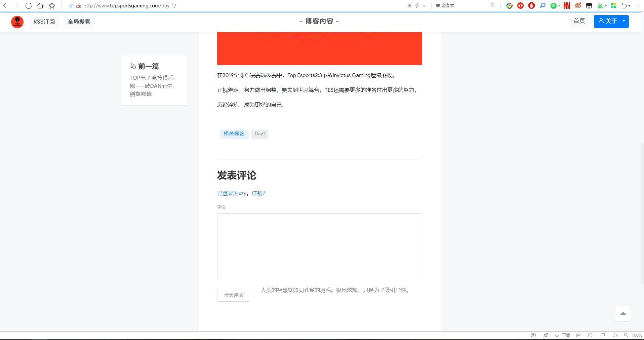Screen dimensions: 644x340
Task: Submit with the 发表评论 button
Action: tap(234, 296)
